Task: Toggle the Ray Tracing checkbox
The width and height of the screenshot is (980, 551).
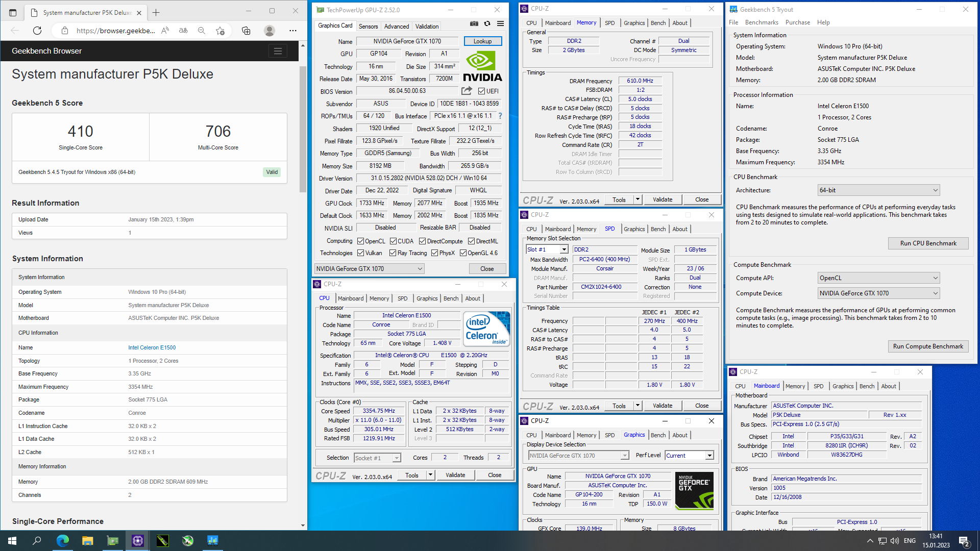Action: 393,253
